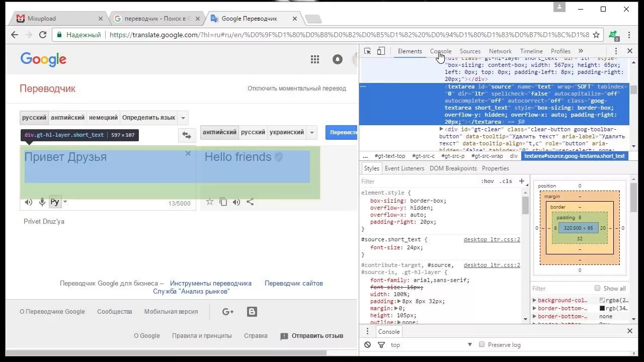Share the translation via share icon

250,202
